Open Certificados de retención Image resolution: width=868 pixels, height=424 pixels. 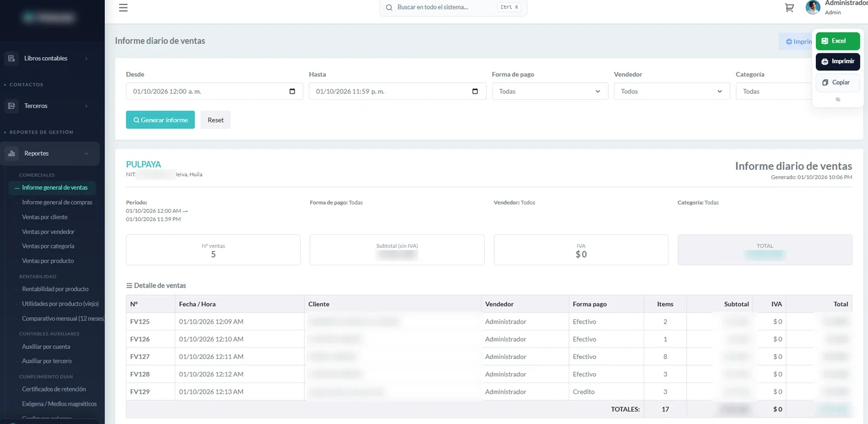click(54, 389)
